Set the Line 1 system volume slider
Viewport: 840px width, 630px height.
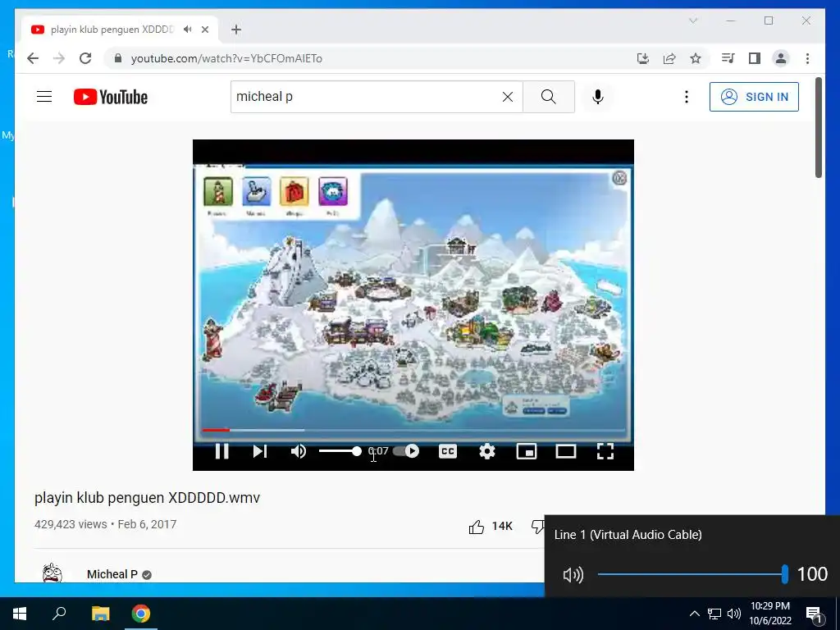click(x=692, y=574)
